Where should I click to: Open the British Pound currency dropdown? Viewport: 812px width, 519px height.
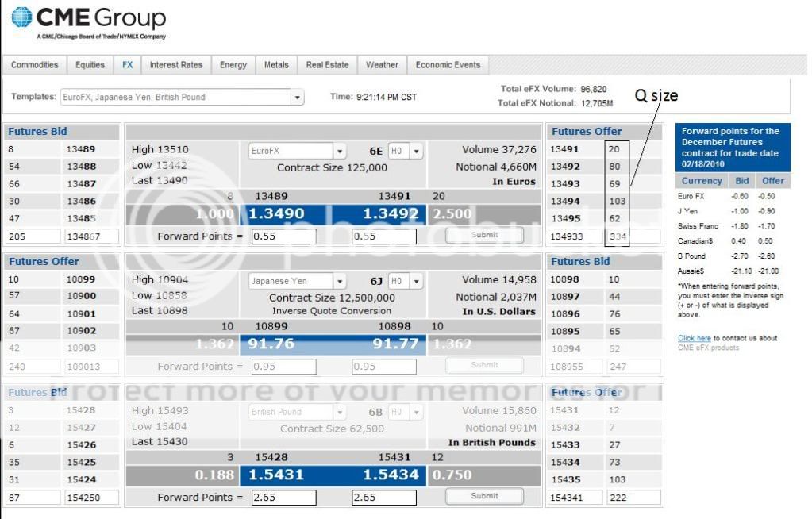tap(339, 413)
